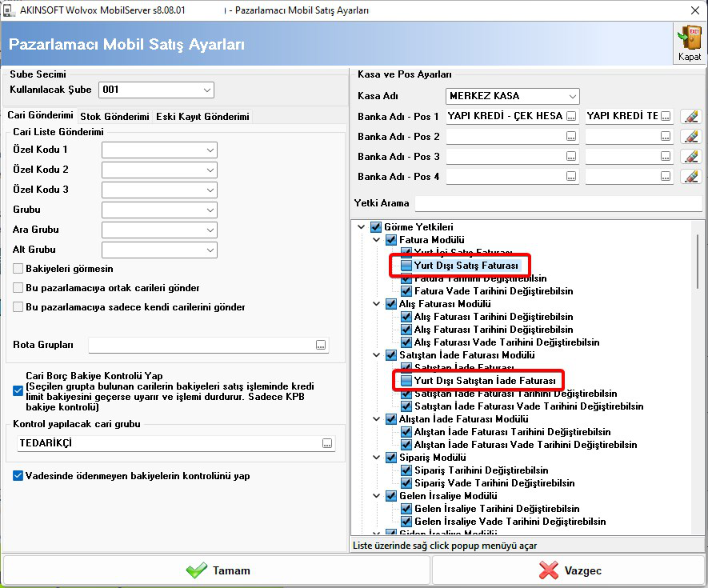Open Ara Grubu dropdown

tap(210, 230)
